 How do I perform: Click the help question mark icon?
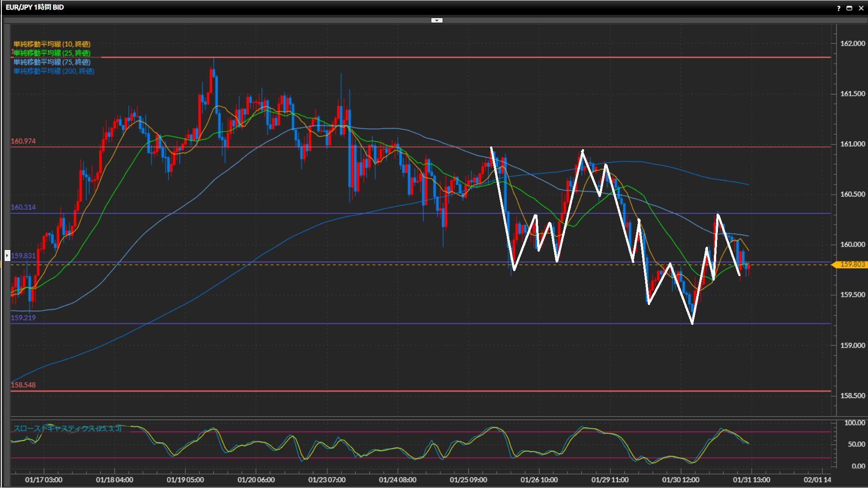839,8
